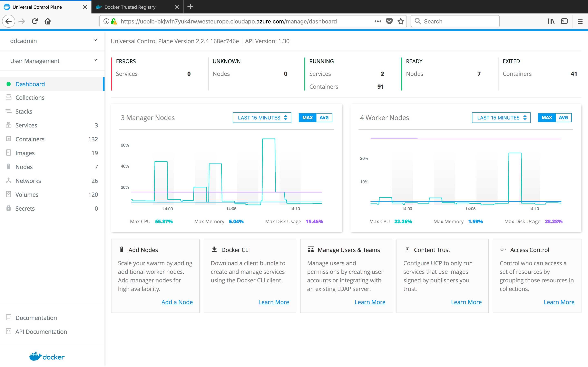
Task: Open the Images section via its icon
Action: coord(9,153)
